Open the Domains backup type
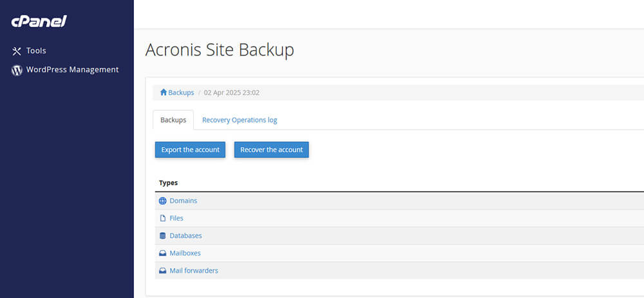This screenshot has height=298, width=644. [x=184, y=201]
